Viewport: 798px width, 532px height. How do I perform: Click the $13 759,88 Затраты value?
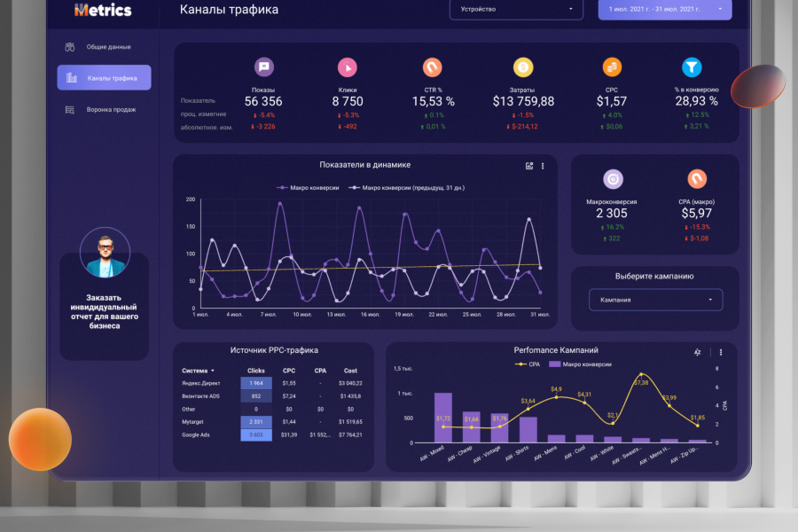click(x=523, y=101)
